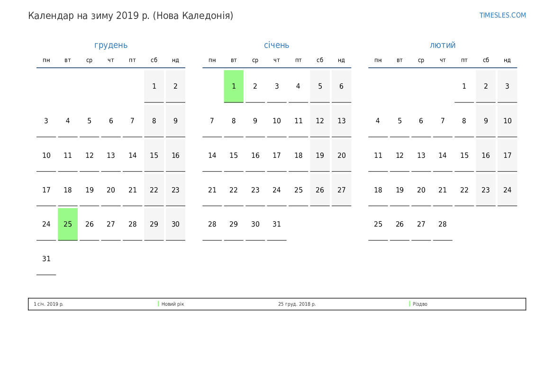Select February 24 Sunday cell
The image size is (554, 392).
[508, 190]
